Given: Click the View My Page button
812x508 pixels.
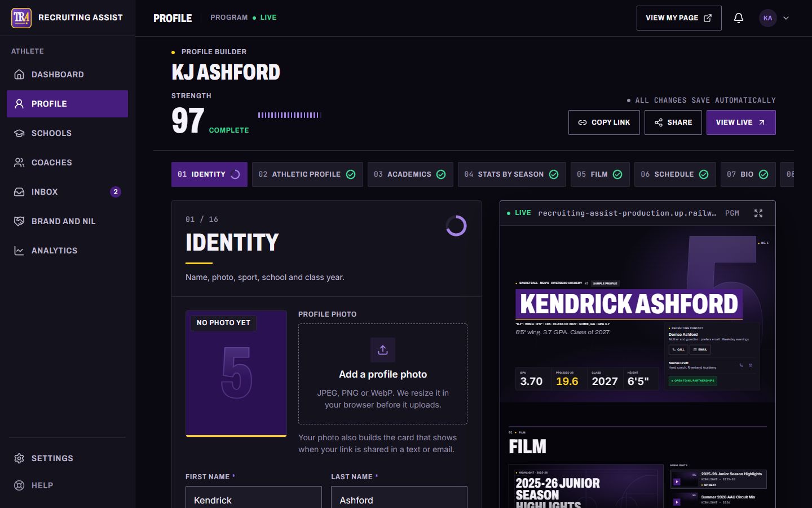Looking at the screenshot, I should pyautogui.click(x=679, y=18).
